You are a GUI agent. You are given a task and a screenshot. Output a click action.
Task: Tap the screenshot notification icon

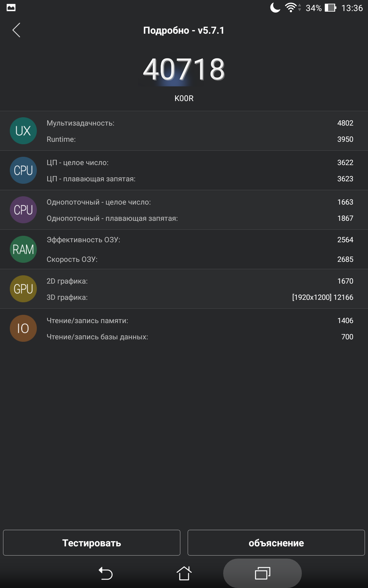point(11,8)
